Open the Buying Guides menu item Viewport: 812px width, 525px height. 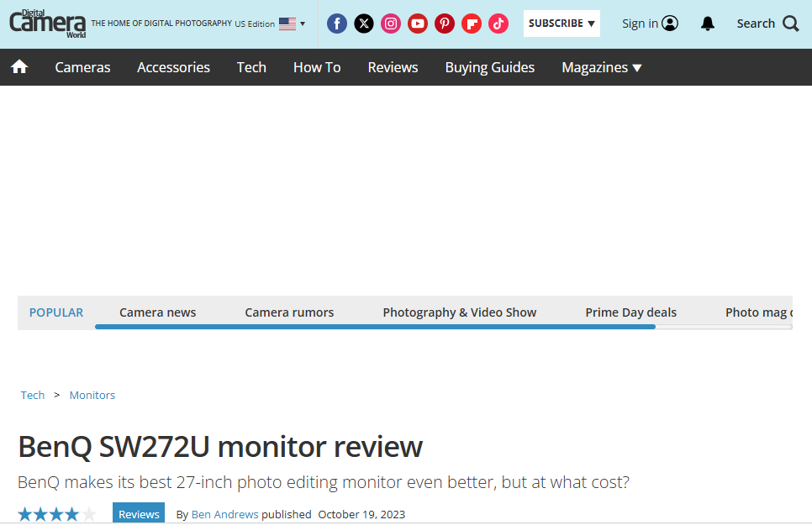click(489, 67)
